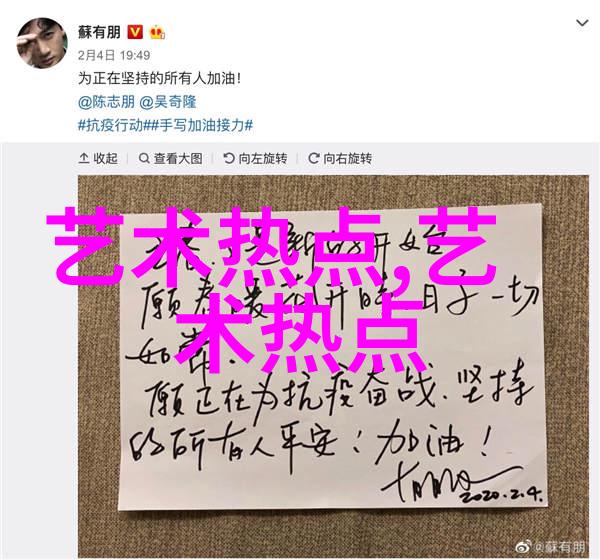Click the magnifier icon beside 查看大图
This screenshot has width=600, height=560.
pos(144,158)
